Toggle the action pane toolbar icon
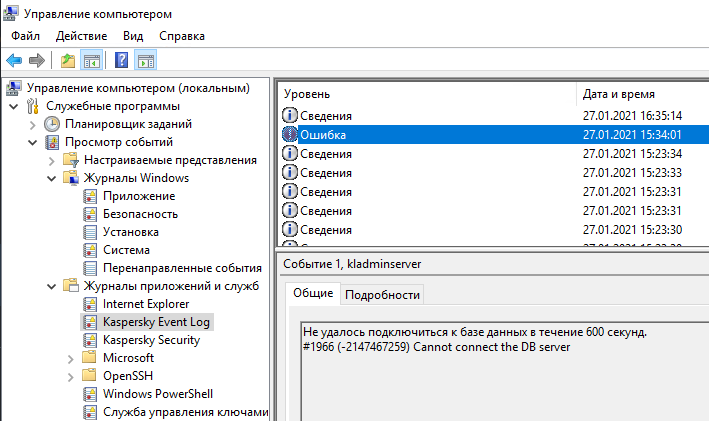 click(x=146, y=60)
